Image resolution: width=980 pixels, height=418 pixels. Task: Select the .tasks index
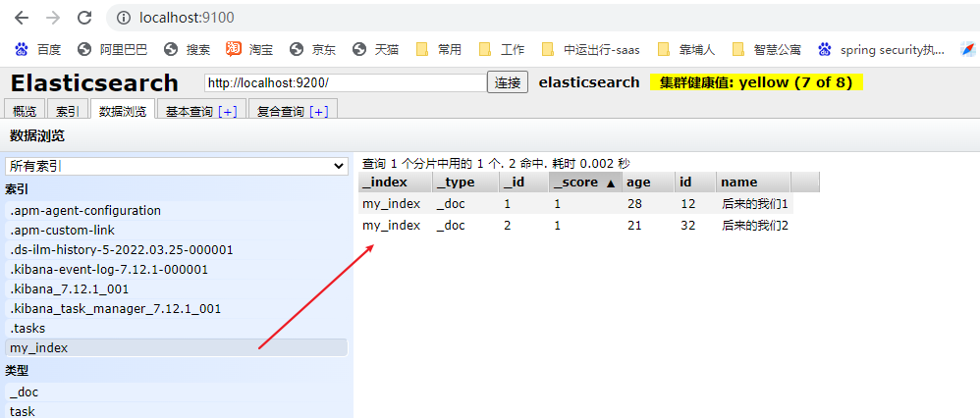[176, 328]
